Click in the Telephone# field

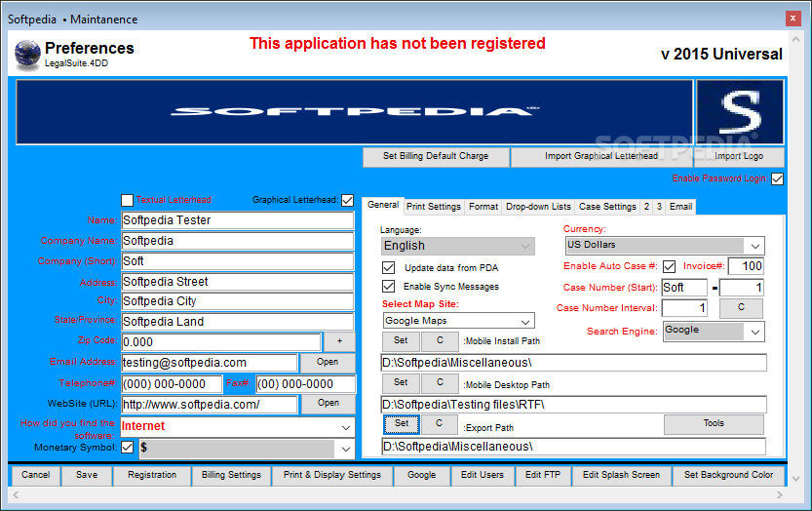click(x=172, y=384)
